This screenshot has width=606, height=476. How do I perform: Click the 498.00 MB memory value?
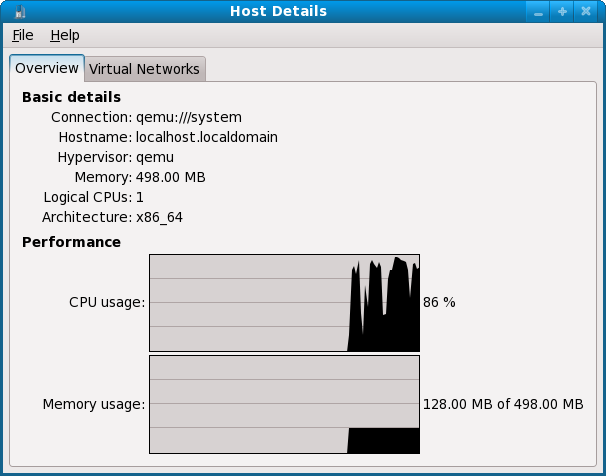click(x=171, y=177)
